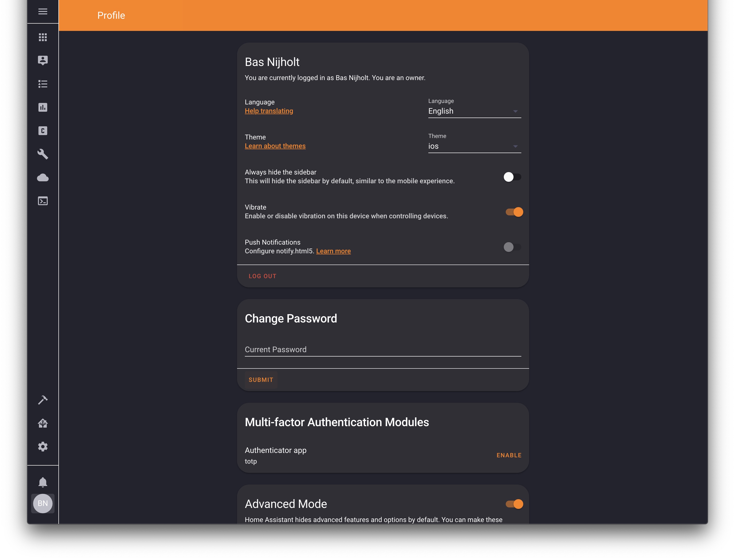Open the Language dropdown showing English
This screenshot has width=735, height=560.
click(x=474, y=111)
